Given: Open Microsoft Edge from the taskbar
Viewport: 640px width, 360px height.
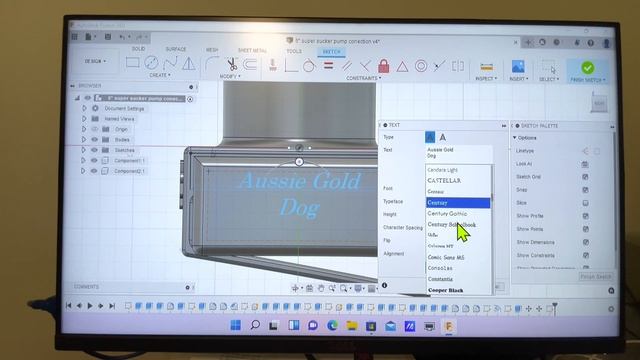Looking at the screenshot, I should pos(332,325).
